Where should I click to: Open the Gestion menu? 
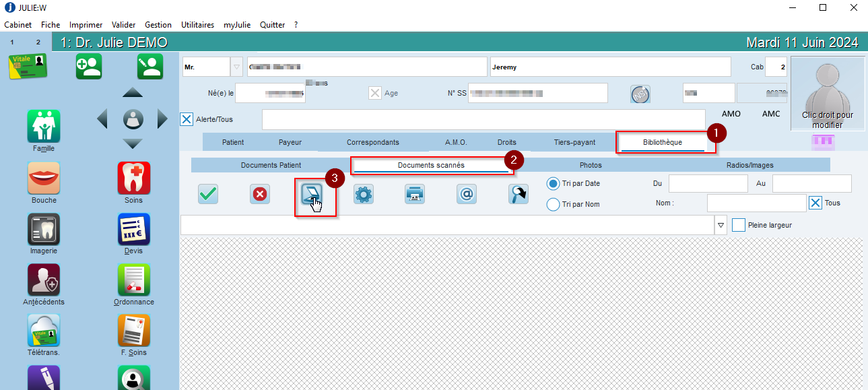tap(158, 24)
